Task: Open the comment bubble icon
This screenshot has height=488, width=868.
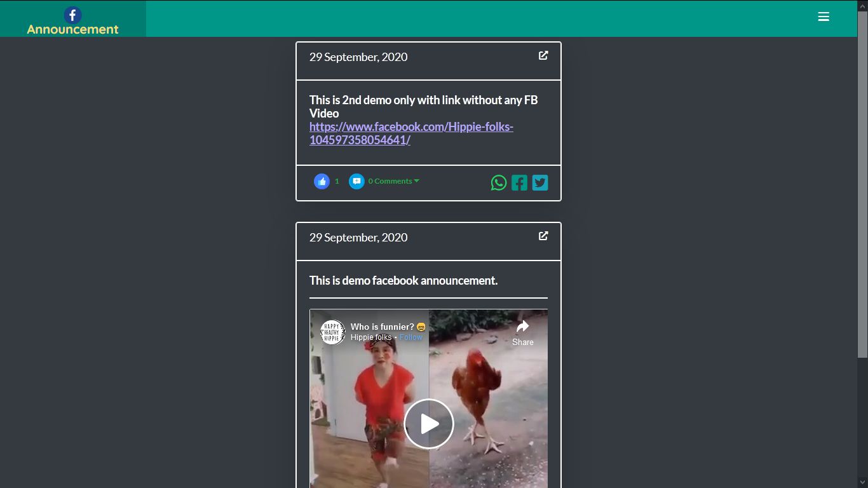Action: pos(356,181)
